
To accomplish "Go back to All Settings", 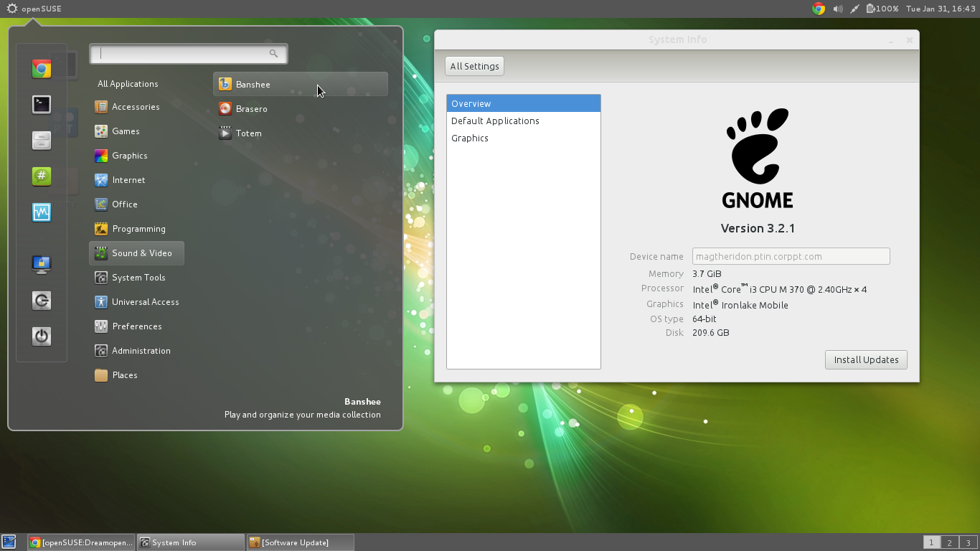I will click(474, 66).
